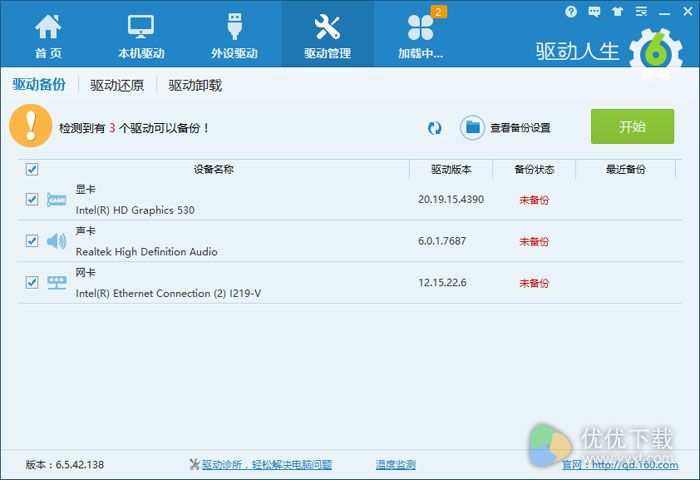
Task: Go to the 首页 home icon
Action: tap(48, 27)
